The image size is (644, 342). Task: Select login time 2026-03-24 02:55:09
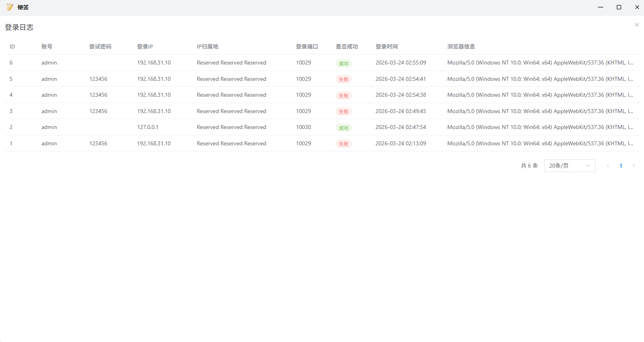[x=401, y=63]
